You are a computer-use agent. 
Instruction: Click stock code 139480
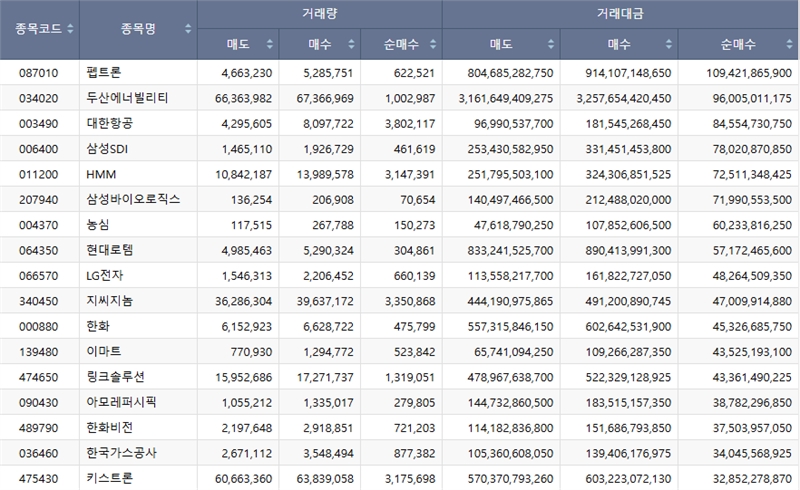(x=39, y=352)
